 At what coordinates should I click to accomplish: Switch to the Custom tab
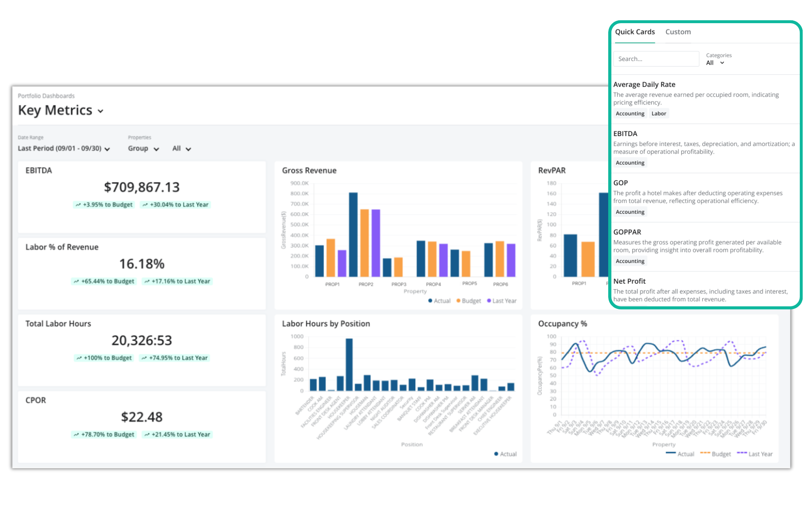click(678, 32)
